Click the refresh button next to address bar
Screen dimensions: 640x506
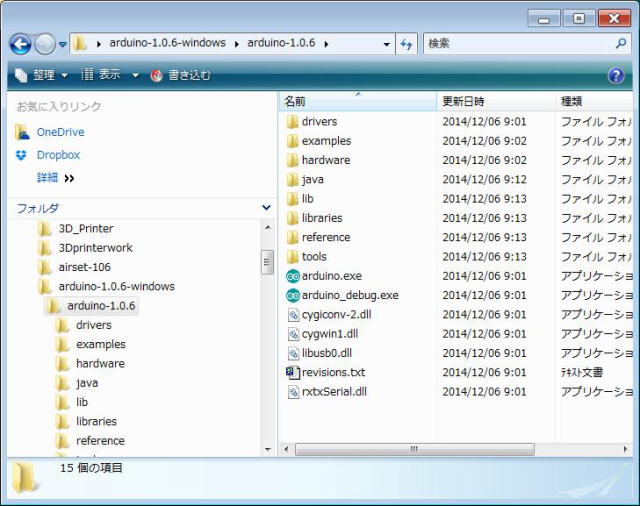tap(406, 44)
